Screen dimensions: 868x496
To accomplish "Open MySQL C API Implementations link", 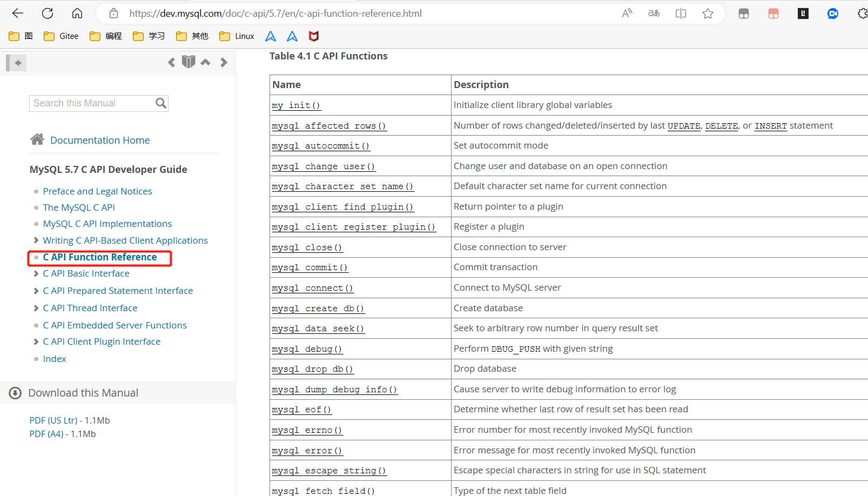I will tap(107, 224).
